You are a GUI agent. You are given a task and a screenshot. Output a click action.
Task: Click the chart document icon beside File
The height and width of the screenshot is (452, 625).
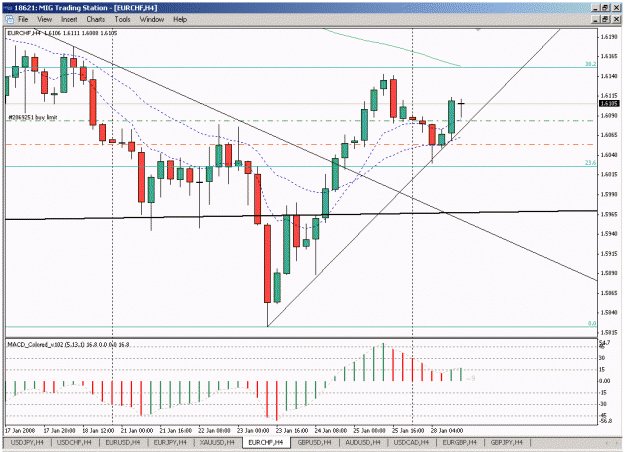[x=9, y=19]
